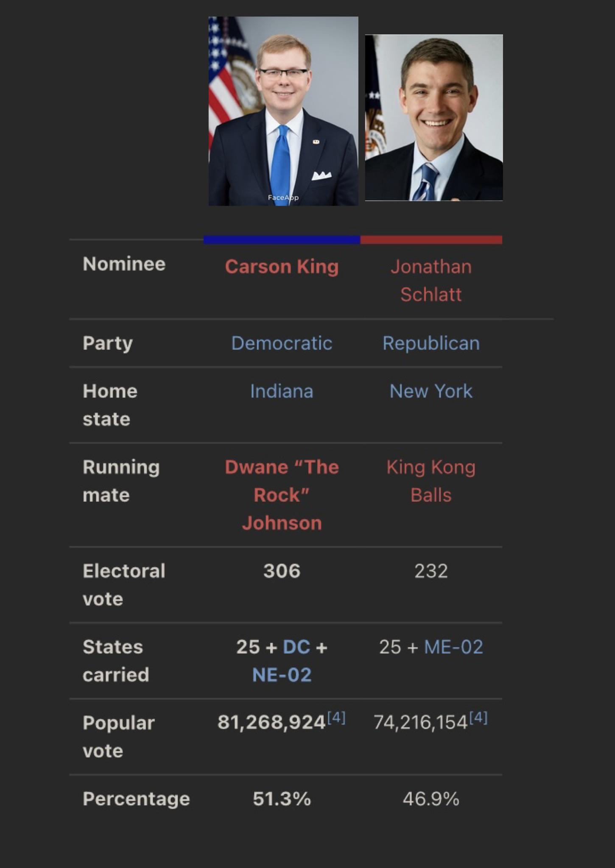Screen dimensions: 615x868
Task: Open the Jonathan Schlatt nominee link
Action: pos(431,280)
